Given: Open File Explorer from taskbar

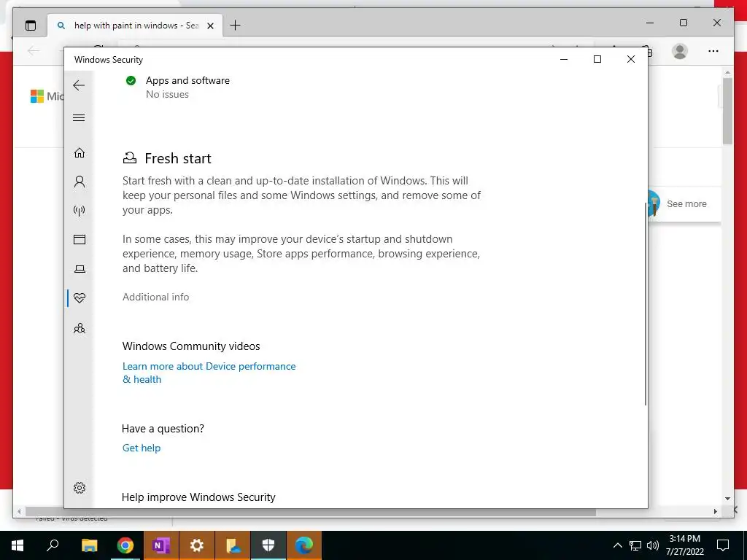Looking at the screenshot, I should [x=89, y=545].
